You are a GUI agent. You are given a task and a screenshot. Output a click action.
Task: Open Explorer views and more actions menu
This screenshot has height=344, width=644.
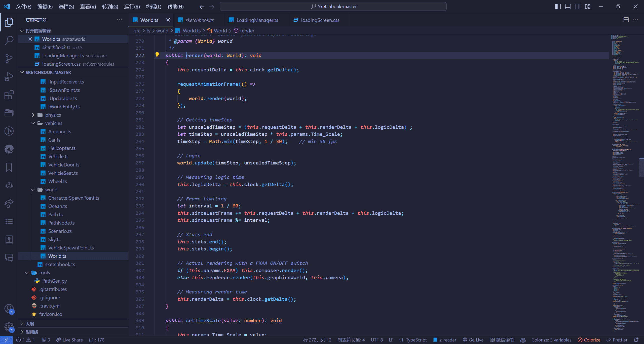(119, 20)
